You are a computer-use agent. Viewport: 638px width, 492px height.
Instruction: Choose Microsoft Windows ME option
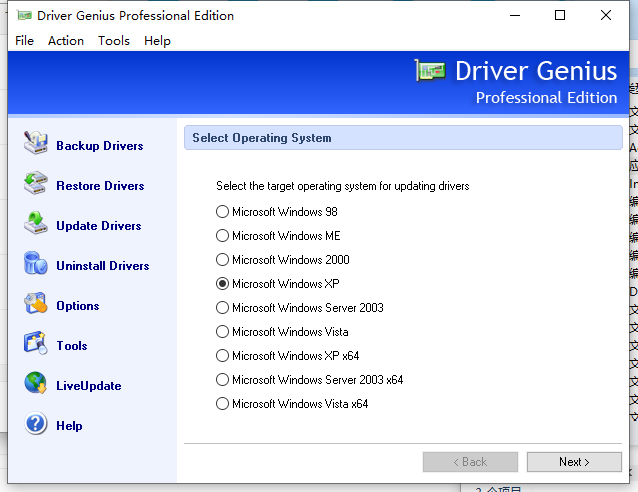pyautogui.click(x=222, y=236)
